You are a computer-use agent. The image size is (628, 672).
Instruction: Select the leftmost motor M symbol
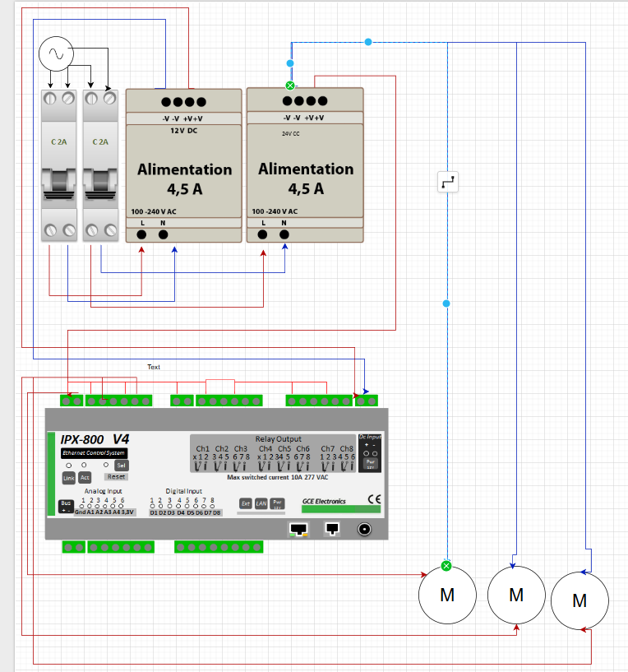(x=447, y=596)
